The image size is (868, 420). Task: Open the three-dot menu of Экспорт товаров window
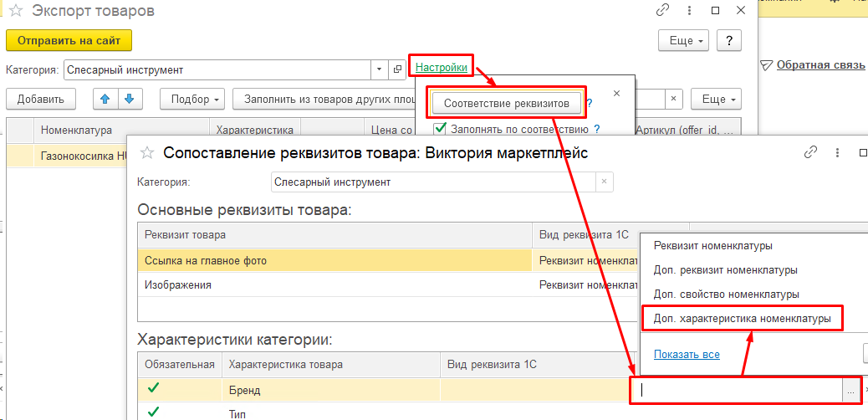coord(689,11)
